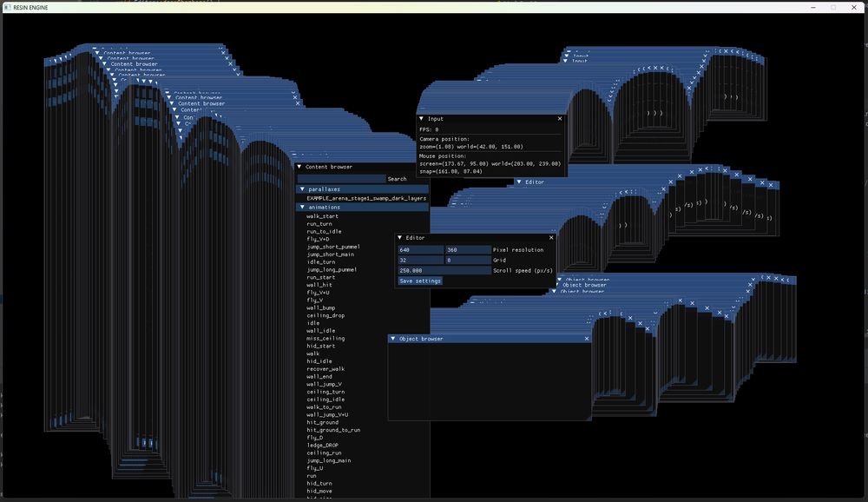The width and height of the screenshot is (868, 502).
Task: Select the "jump_long_main" animation
Action: click(x=329, y=460)
